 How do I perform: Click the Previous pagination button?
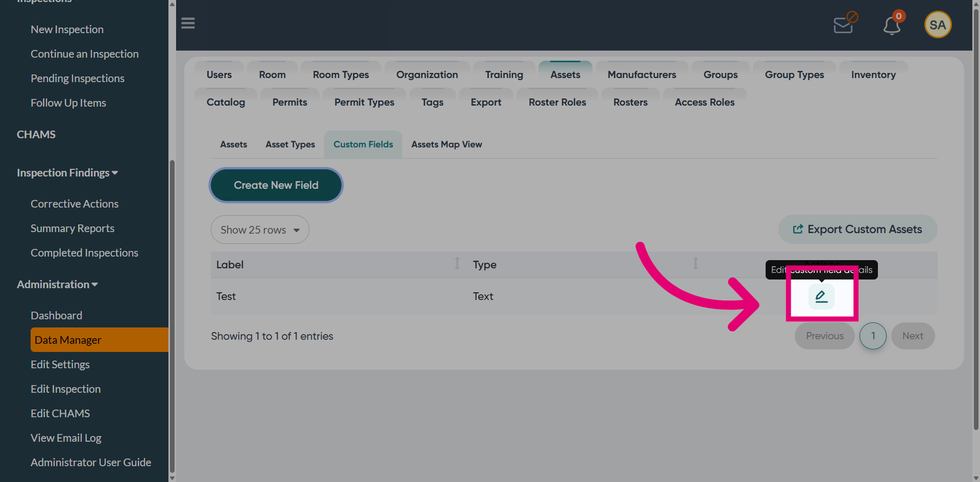click(824, 336)
